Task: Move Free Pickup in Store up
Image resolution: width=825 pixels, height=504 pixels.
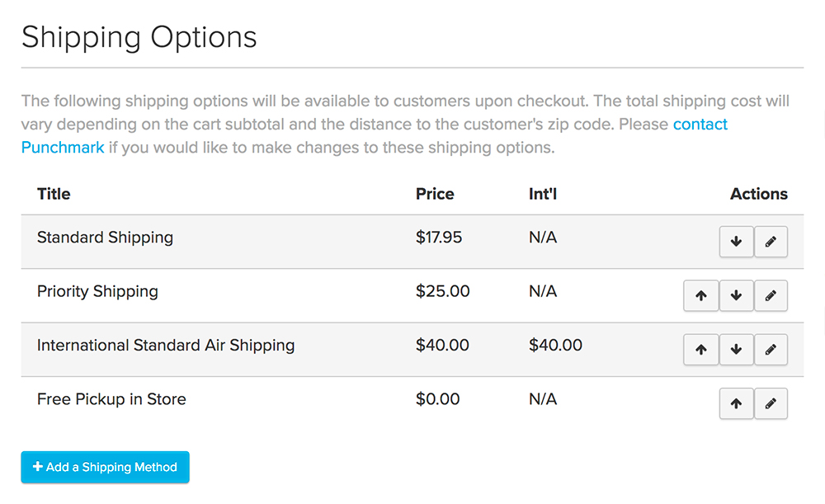Action: click(x=736, y=404)
